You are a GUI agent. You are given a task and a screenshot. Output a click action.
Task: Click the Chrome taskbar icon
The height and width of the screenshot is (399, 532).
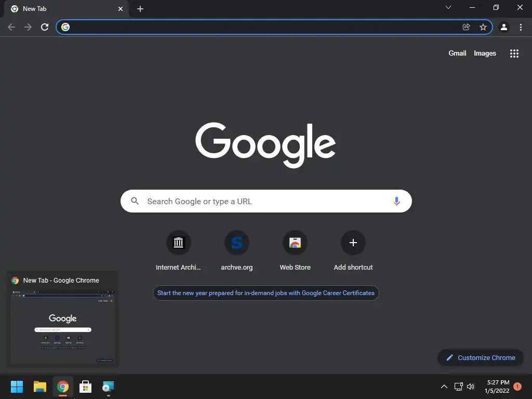click(x=63, y=387)
